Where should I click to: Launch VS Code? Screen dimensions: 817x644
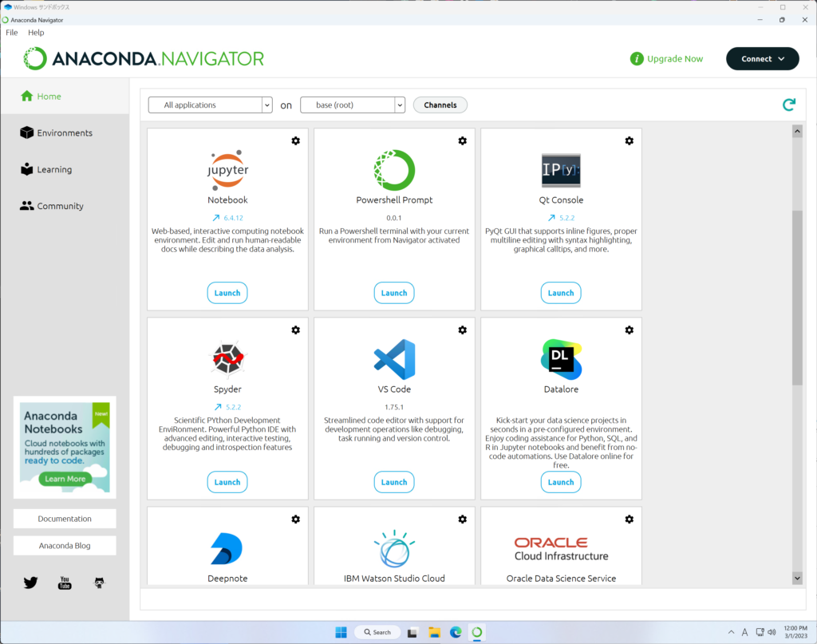pos(394,481)
